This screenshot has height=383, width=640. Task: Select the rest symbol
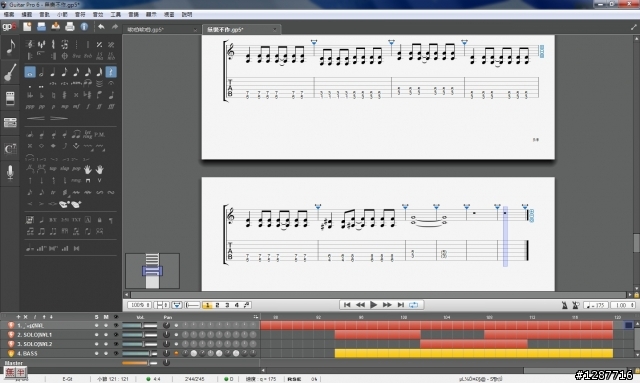tap(111, 72)
